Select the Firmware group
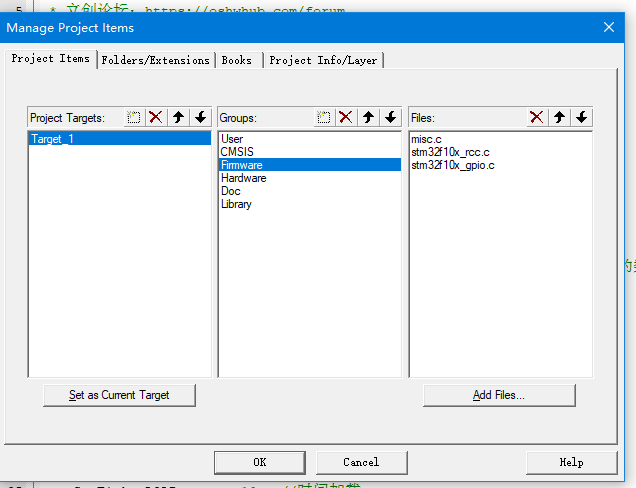 tap(310, 165)
